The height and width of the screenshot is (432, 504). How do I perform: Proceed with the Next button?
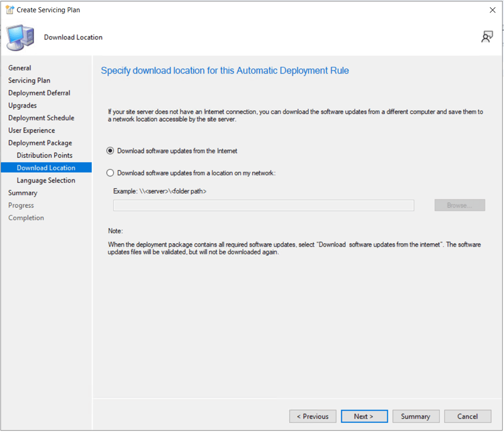pos(364,416)
